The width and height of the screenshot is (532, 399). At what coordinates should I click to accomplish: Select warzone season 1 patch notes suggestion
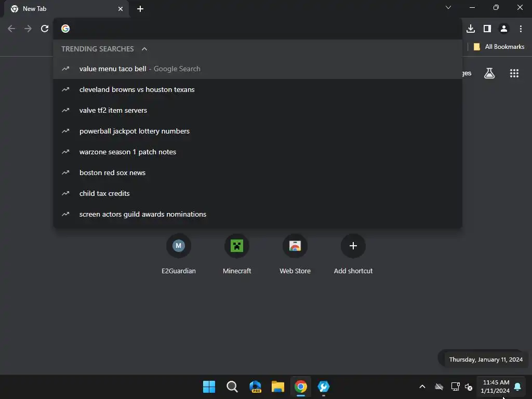(258, 152)
